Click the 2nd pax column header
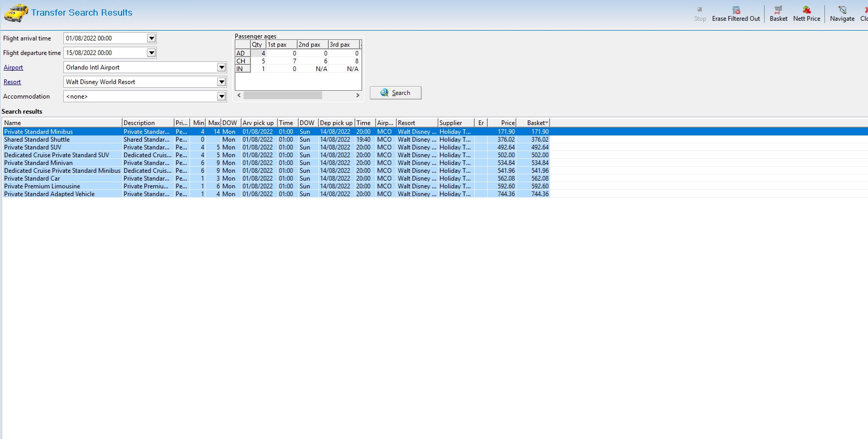 [x=313, y=45]
